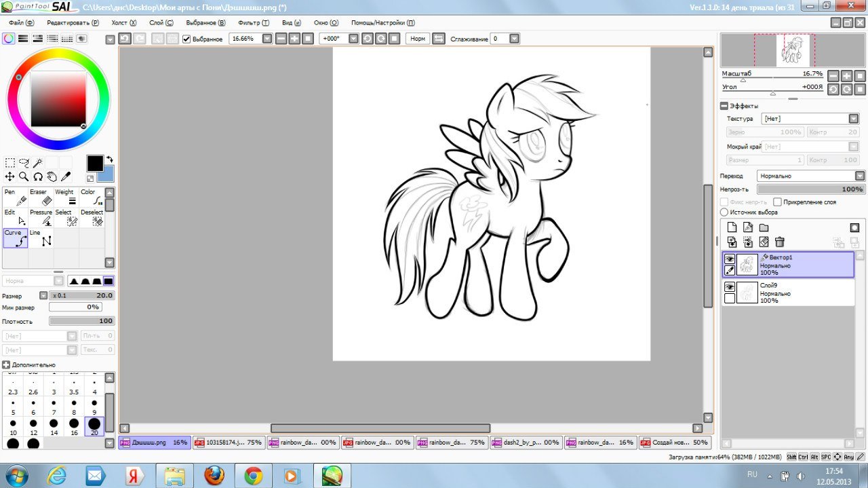Screen dimensions: 868x488
Task: Open the brush mode Норма dropdown
Action: click(58, 281)
